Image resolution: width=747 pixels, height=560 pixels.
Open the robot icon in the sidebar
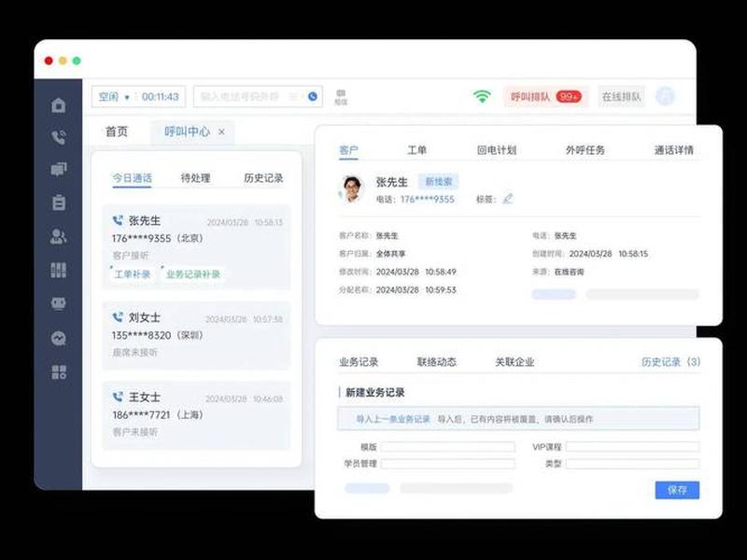(58, 303)
